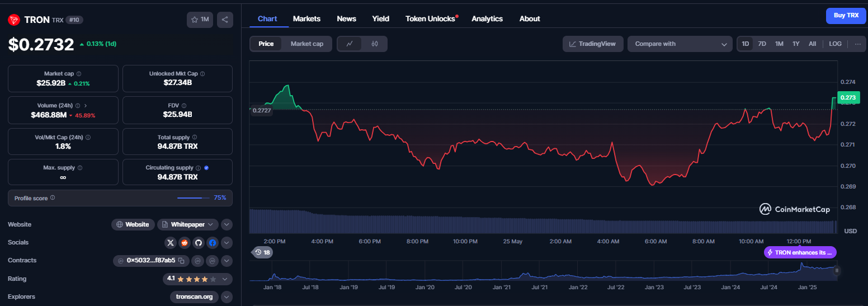Viewport: 868px width, 306px height.
Task: Open the X (Twitter) social link
Action: (x=171, y=243)
